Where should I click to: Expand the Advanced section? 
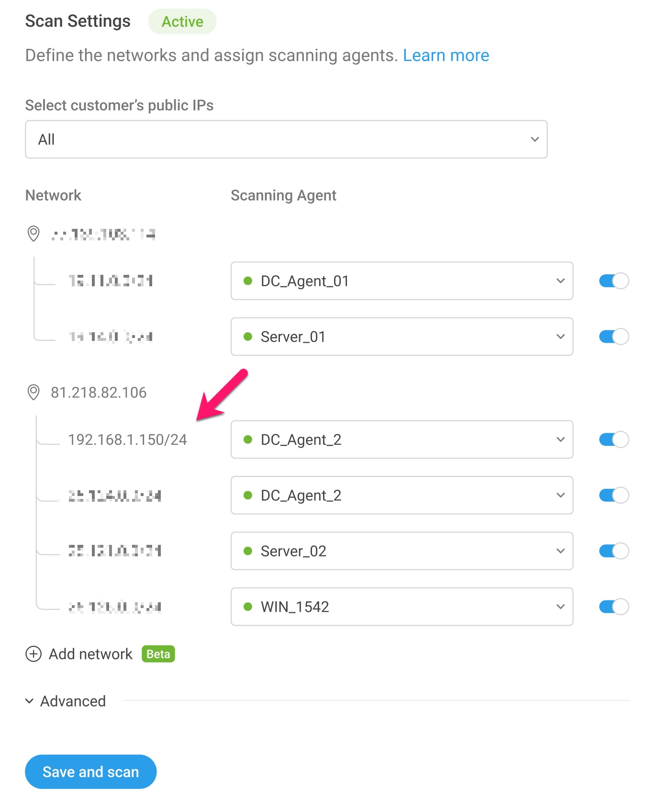pyautogui.click(x=66, y=701)
